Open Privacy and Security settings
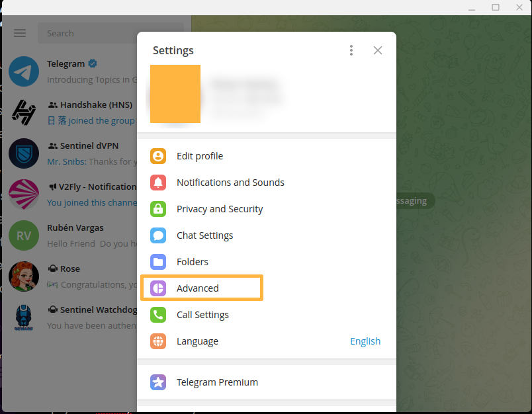The height and width of the screenshot is (414, 532). pyautogui.click(x=267, y=209)
